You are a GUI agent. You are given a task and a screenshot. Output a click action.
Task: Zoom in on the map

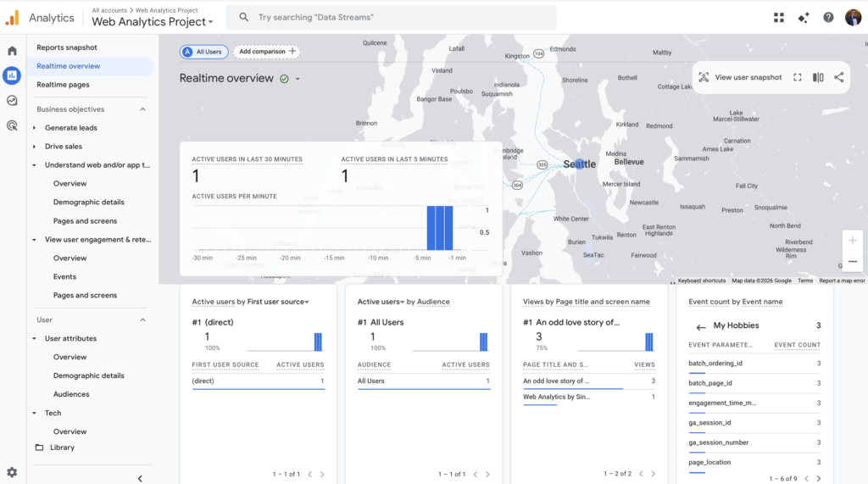pyautogui.click(x=853, y=241)
